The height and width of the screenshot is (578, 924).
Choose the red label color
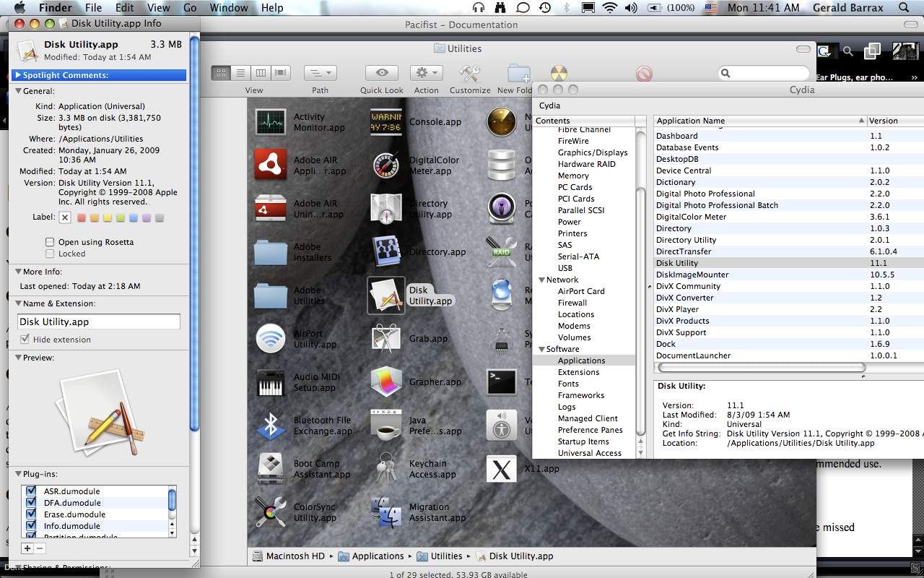coord(81,217)
